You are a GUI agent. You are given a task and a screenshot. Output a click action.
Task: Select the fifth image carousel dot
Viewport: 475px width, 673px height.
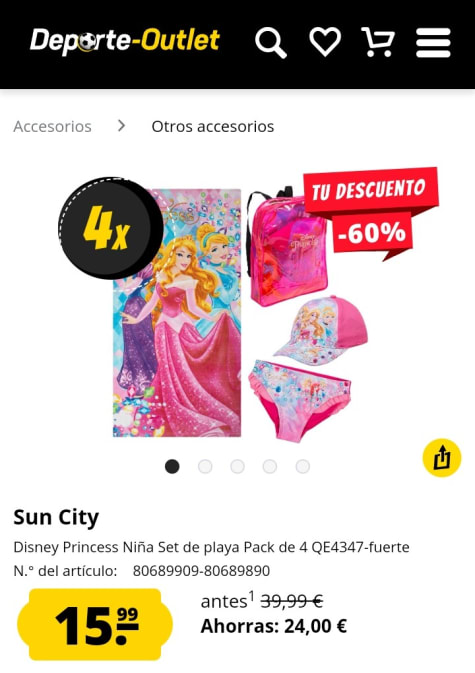303,466
